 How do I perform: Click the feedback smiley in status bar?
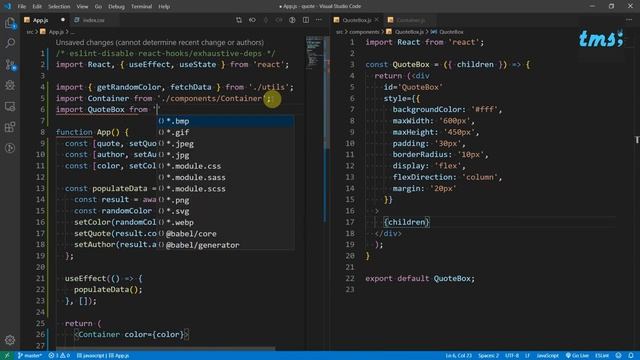[x=618, y=356]
